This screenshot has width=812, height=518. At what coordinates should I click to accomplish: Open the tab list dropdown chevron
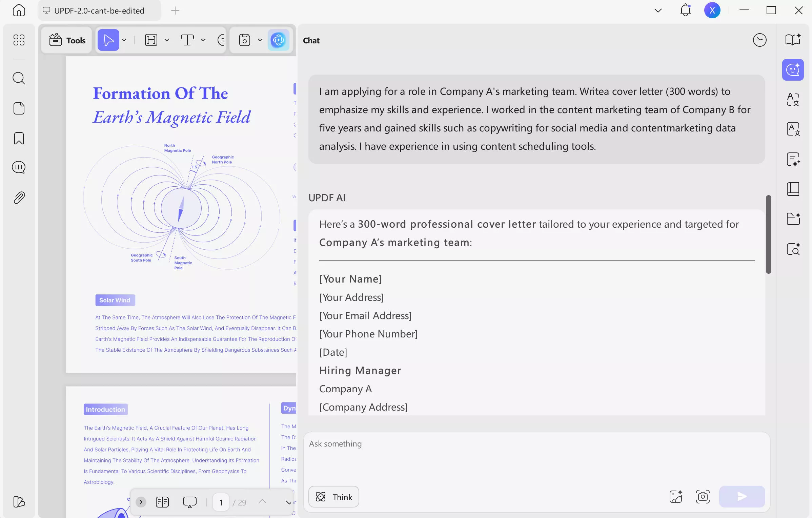pyautogui.click(x=658, y=11)
